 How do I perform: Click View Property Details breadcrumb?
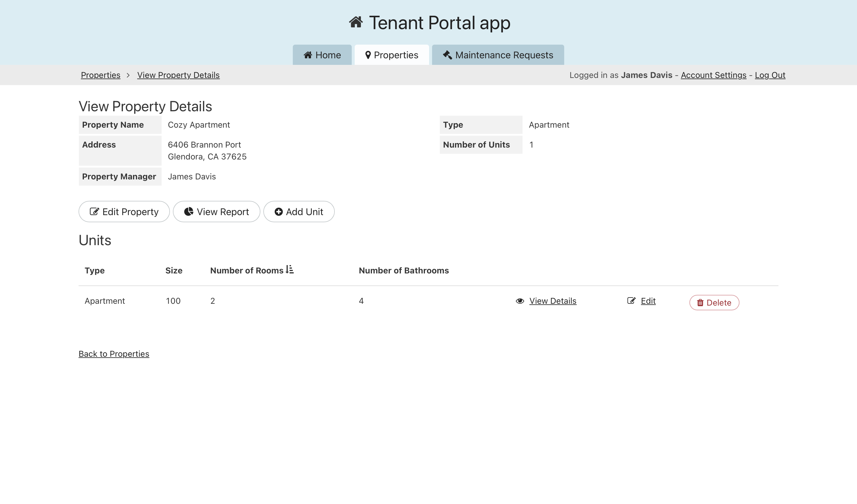(178, 75)
